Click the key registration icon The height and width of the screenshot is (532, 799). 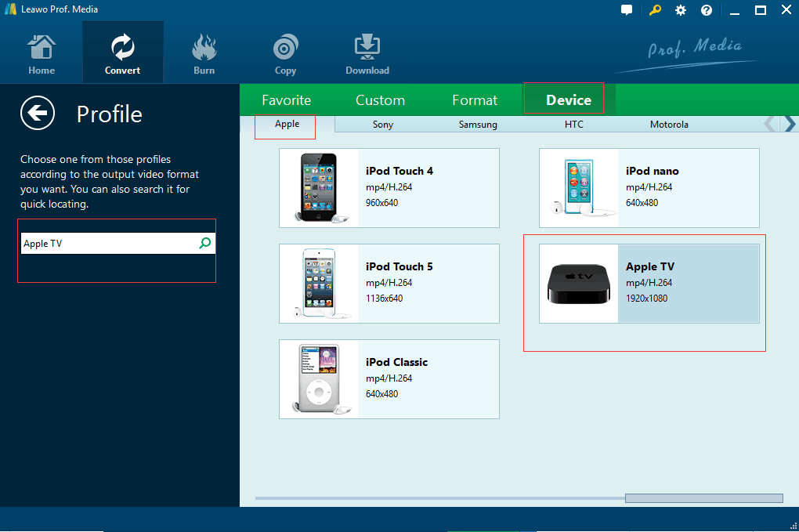(655, 10)
